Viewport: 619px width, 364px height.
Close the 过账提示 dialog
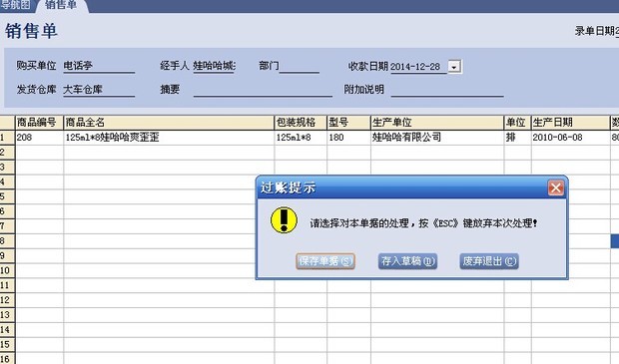tap(556, 188)
